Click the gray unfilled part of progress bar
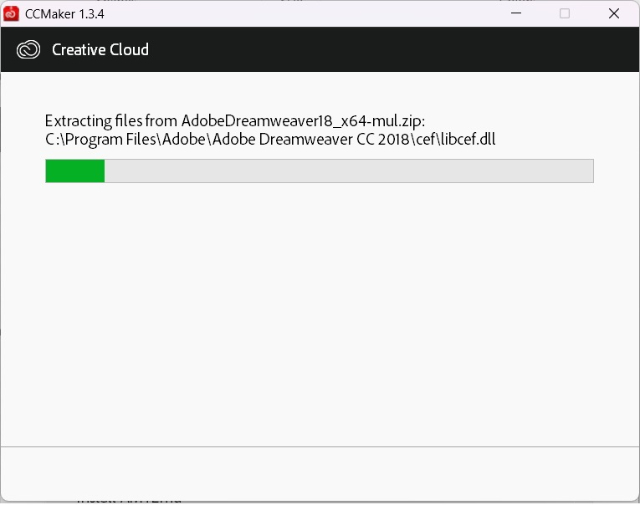 pyautogui.click(x=349, y=171)
